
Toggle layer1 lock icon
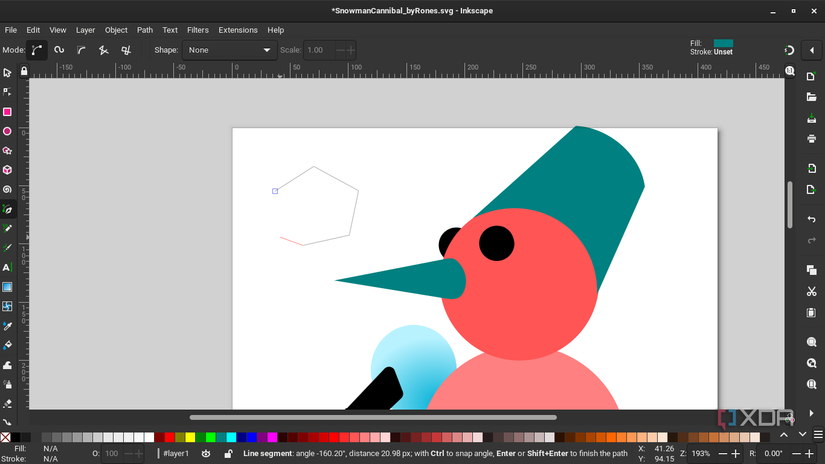(228, 453)
